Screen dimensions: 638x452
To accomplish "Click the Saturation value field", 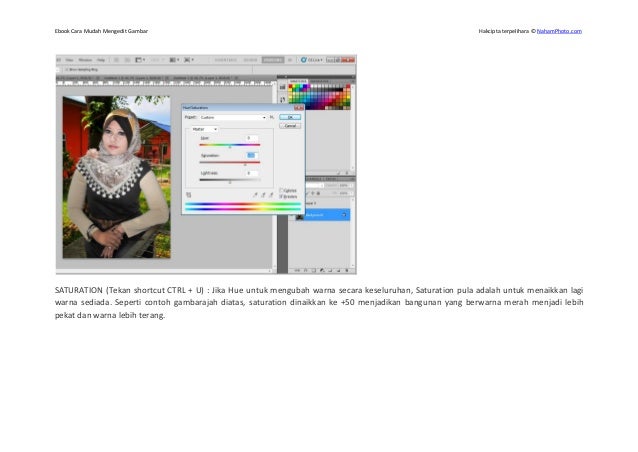I will click(x=252, y=155).
